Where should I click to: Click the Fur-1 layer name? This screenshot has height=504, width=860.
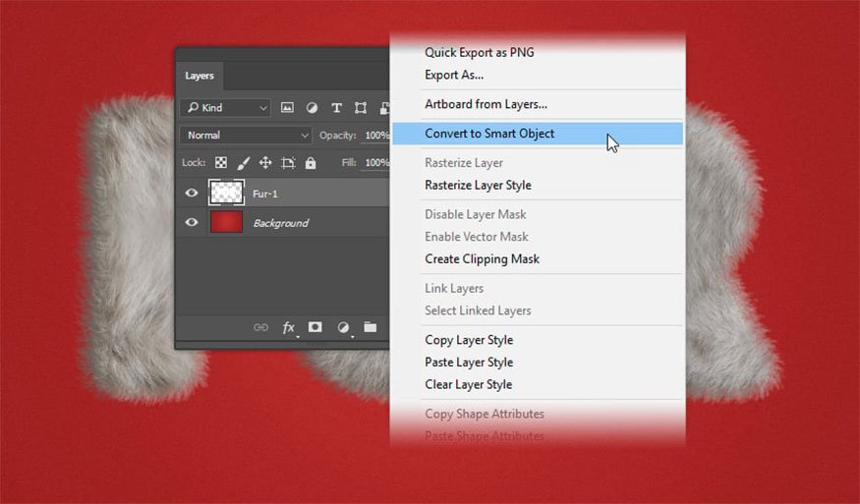tap(265, 194)
